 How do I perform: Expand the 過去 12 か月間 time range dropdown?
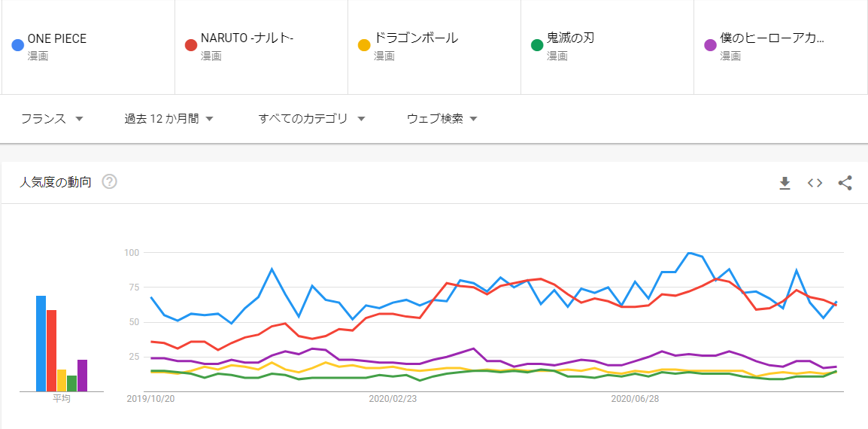[169, 119]
